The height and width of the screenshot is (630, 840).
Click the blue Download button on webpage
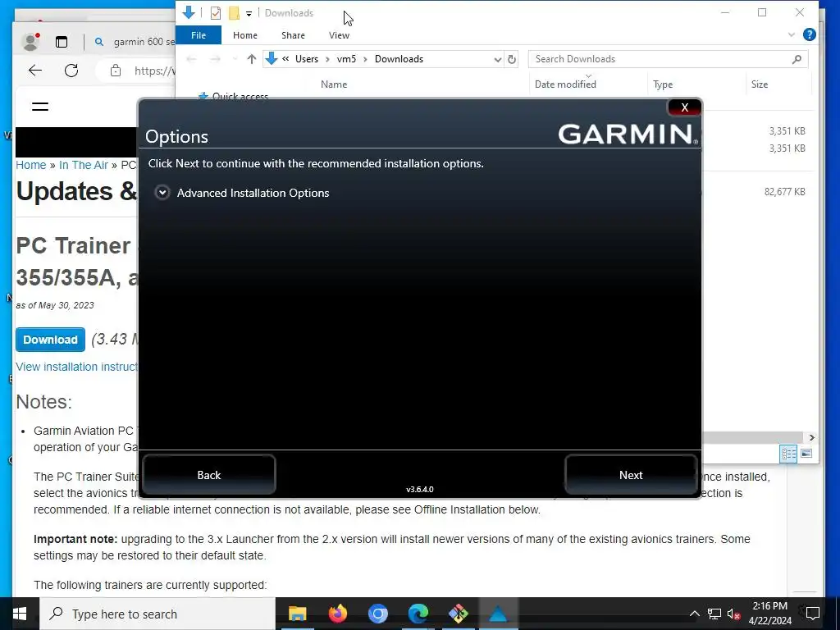(50, 340)
